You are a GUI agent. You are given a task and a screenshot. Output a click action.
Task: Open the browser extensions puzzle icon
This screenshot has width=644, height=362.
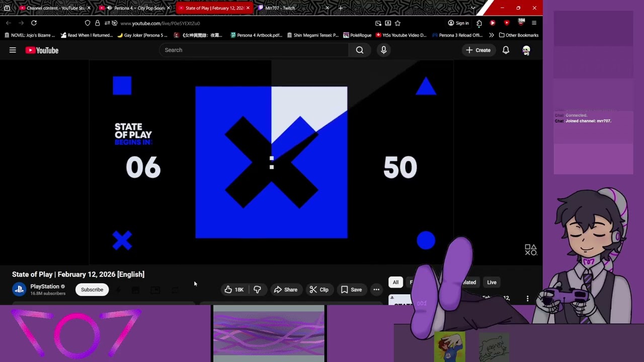tap(479, 23)
